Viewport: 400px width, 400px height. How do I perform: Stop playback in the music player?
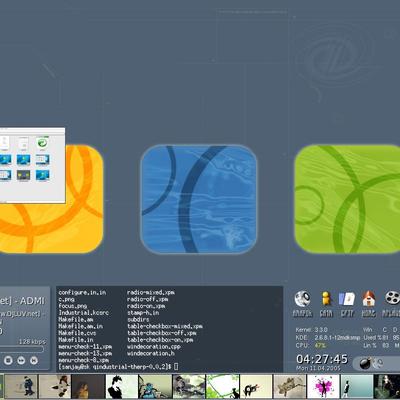point(8,360)
